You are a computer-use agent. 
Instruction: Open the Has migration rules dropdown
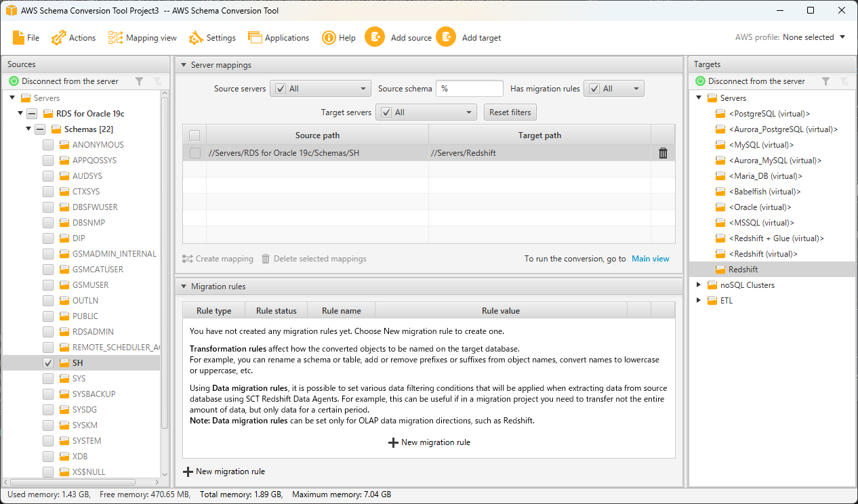[614, 89]
